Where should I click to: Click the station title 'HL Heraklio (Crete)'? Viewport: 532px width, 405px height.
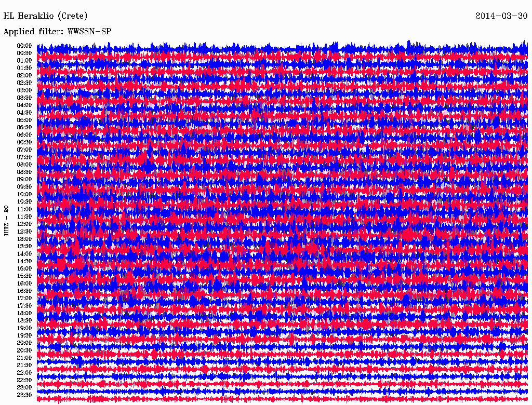[x=46, y=16]
